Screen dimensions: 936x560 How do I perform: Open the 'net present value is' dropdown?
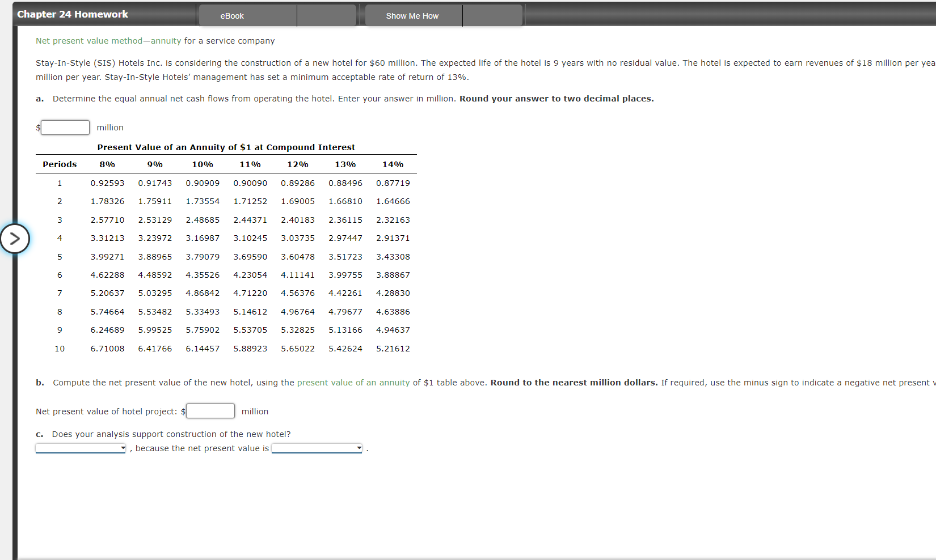point(316,448)
